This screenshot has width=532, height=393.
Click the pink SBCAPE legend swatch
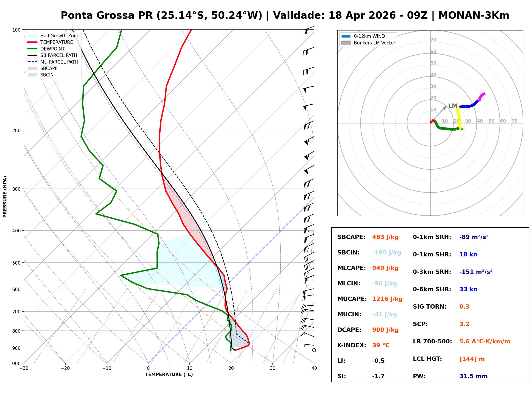pyautogui.click(x=32, y=68)
